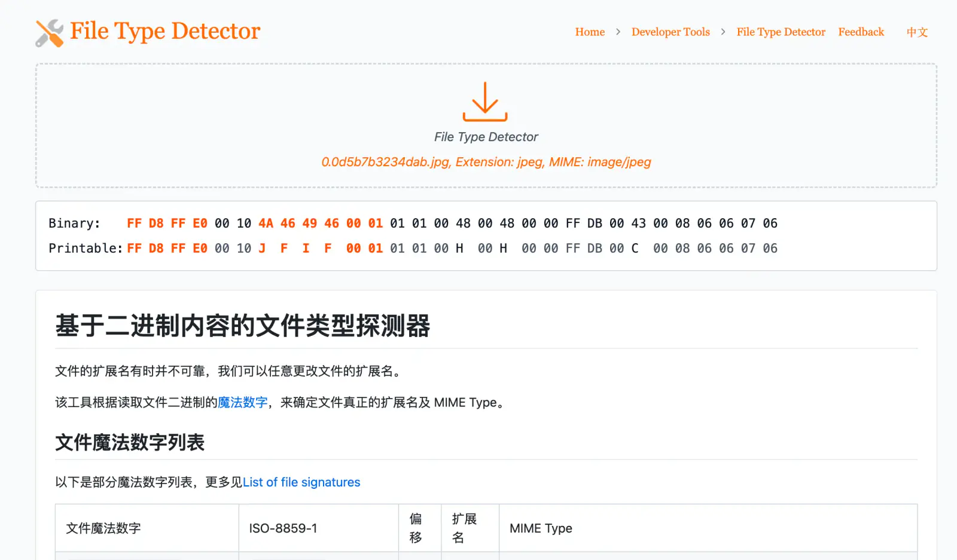
Task: Click the 'J' character in Printable row
Action: [x=262, y=249]
